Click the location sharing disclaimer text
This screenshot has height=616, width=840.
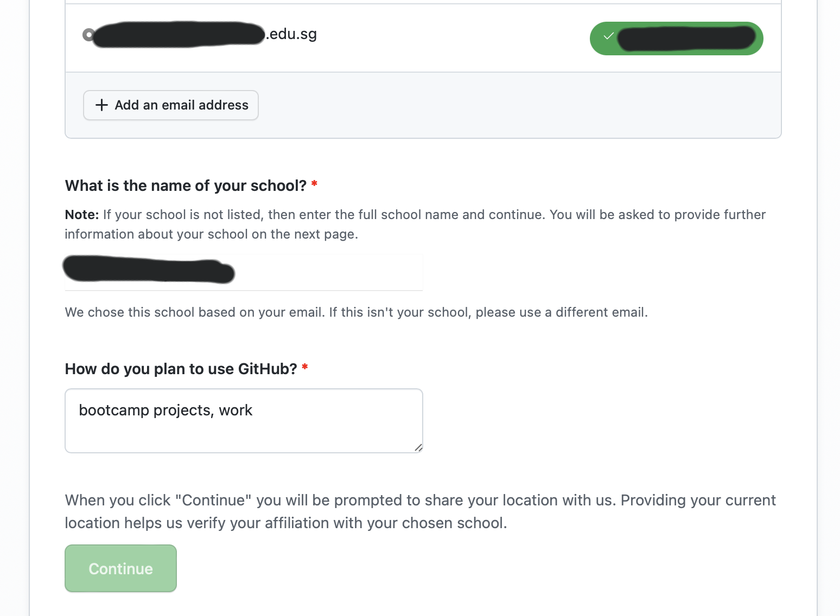tap(420, 511)
